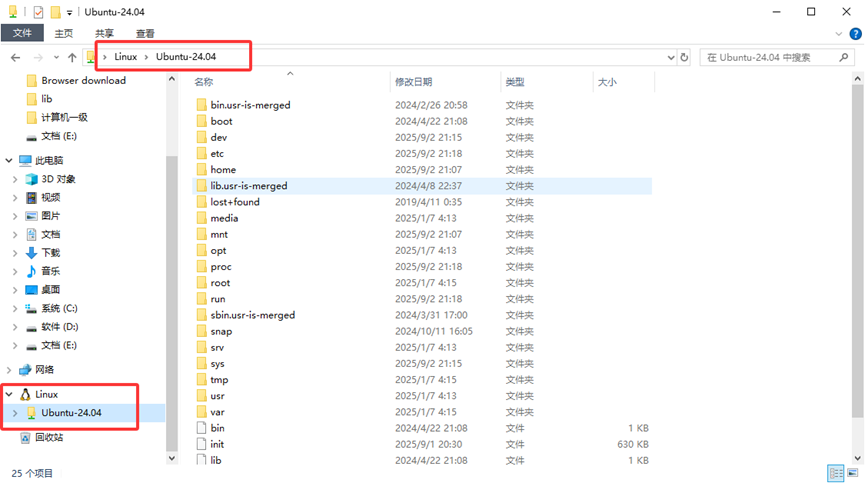
Task: Sort by the 名称 column header
Action: tap(204, 82)
